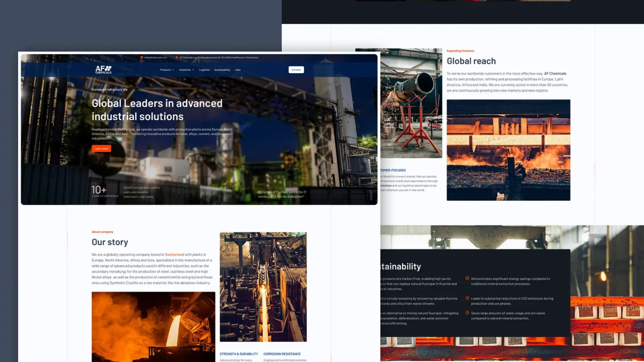
Task: Open the Sustainability menu item
Action: [x=222, y=70]
